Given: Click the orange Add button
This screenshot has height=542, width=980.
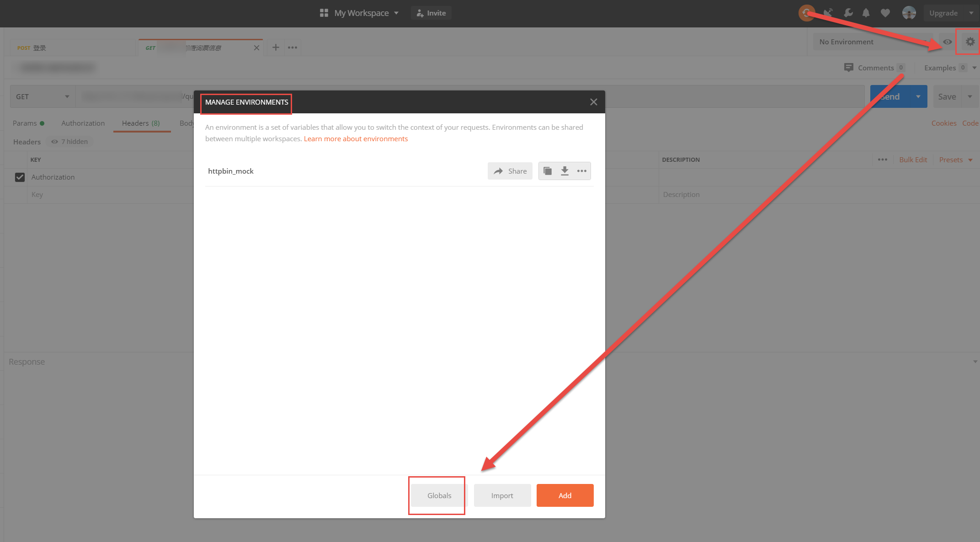Looking at the screenshot, I should pos(565,495).
